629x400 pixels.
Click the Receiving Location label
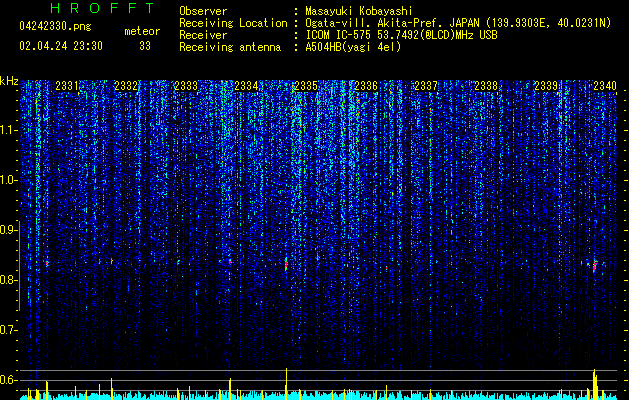coord(233,23)
